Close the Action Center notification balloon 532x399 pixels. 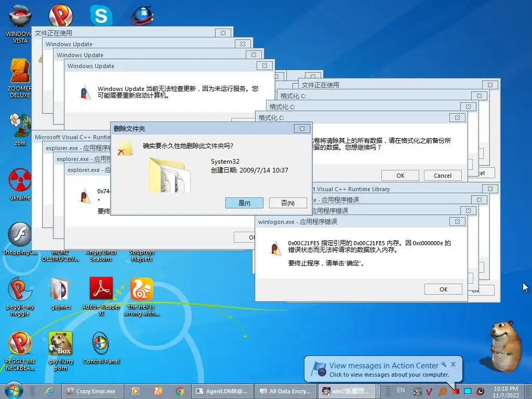pyautogui.click(x=453, y=364)
